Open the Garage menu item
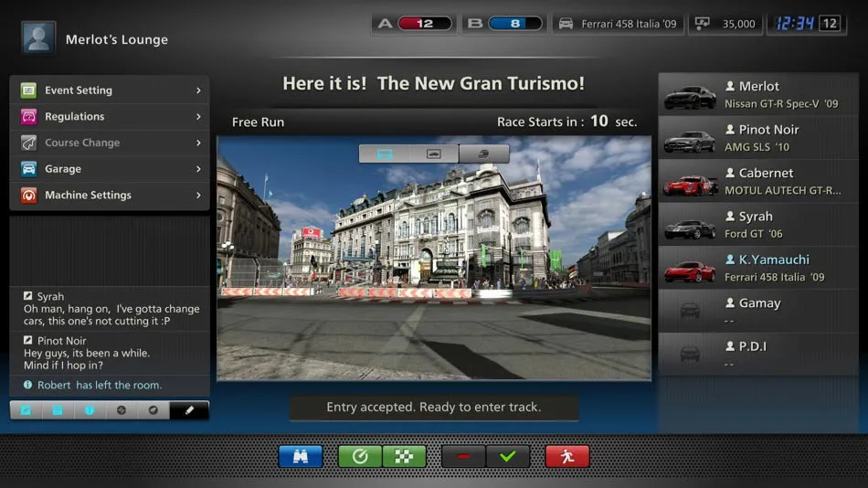The image size is (868, 488). click(x=110, y=169)
